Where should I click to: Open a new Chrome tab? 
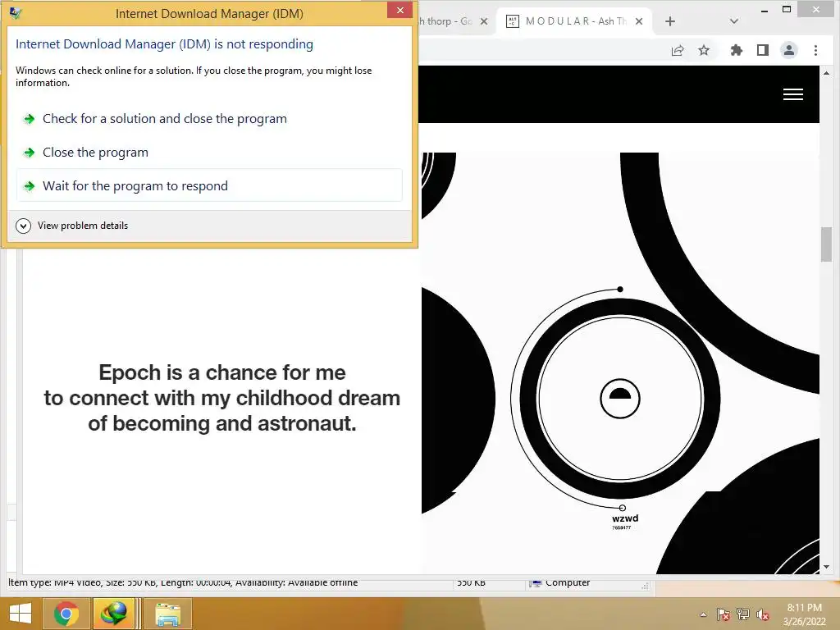tap(669, 21)
